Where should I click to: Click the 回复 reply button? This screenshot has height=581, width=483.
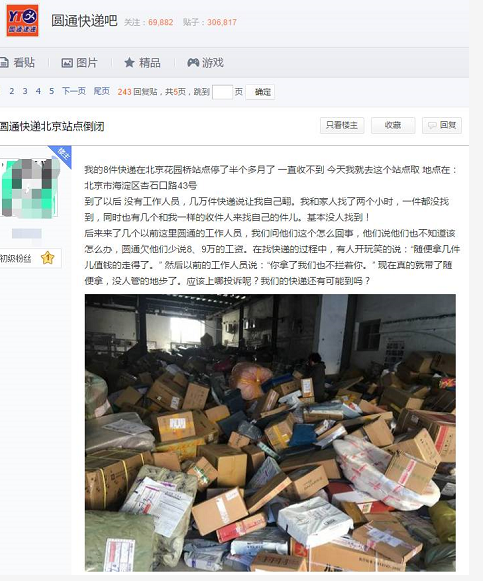(x=442, y=126)
